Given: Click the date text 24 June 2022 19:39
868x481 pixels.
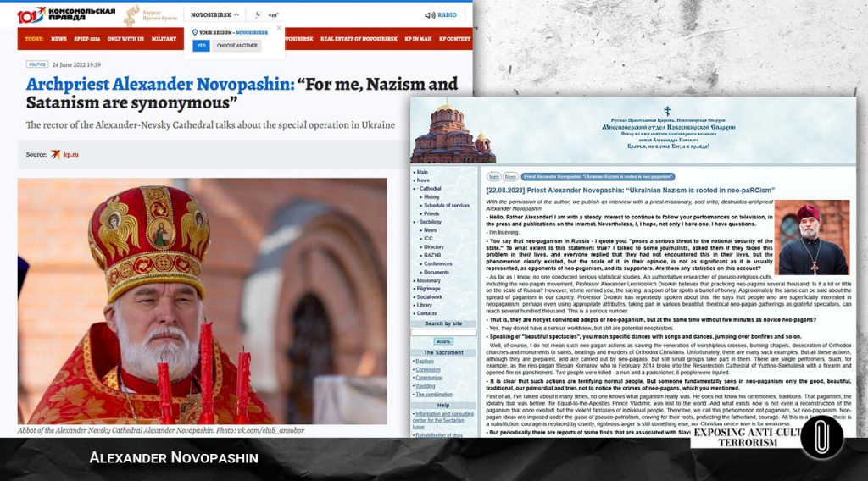Looking at the screenshot, I should click(x=76, y=64).
